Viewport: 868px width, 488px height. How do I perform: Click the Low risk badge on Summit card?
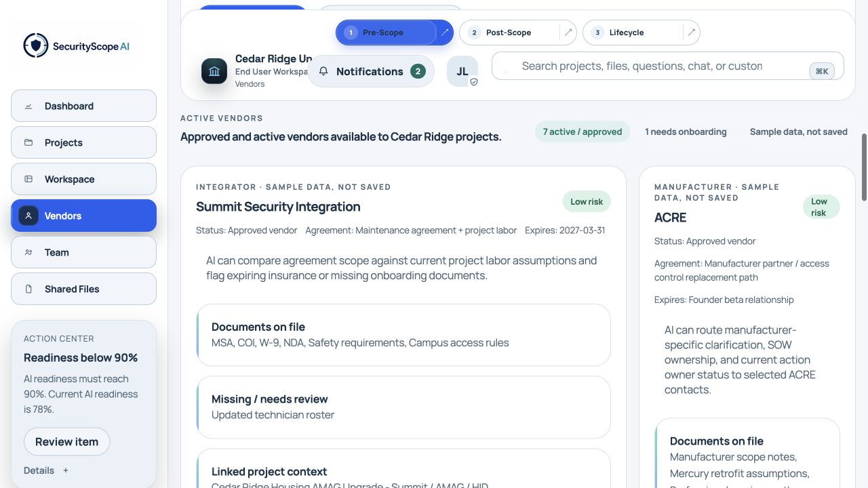click(x=587, y=202)
